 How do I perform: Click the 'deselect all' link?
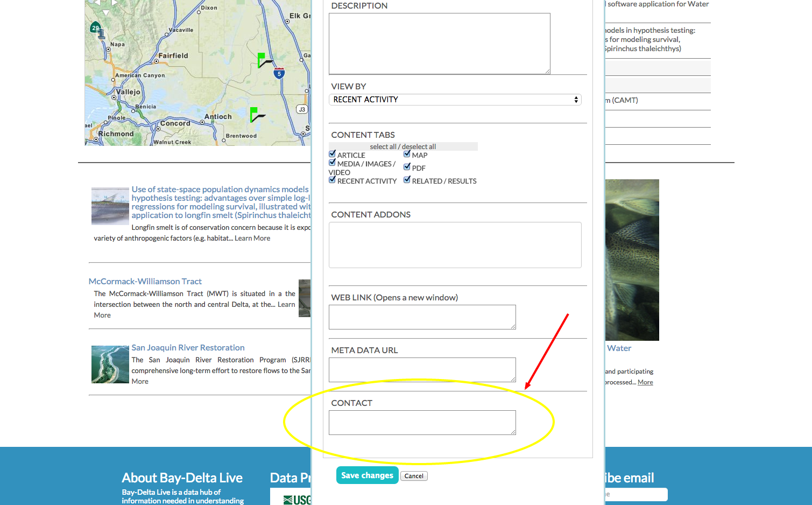point(419,146)
